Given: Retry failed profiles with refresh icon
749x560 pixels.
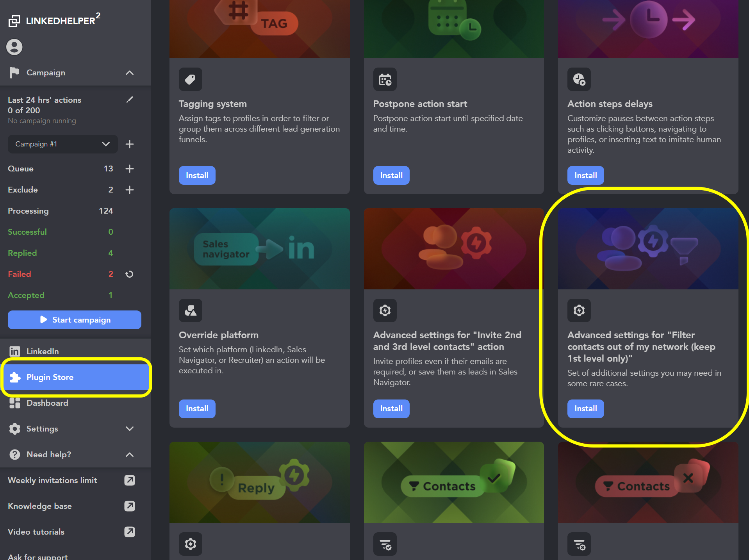Looking at the screenshot, I should 130,274.
